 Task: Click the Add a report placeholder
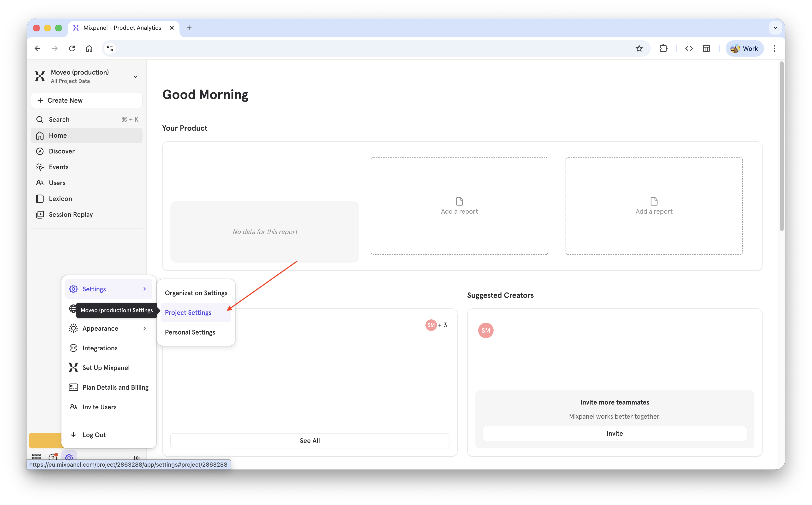(x=459, y=206)
